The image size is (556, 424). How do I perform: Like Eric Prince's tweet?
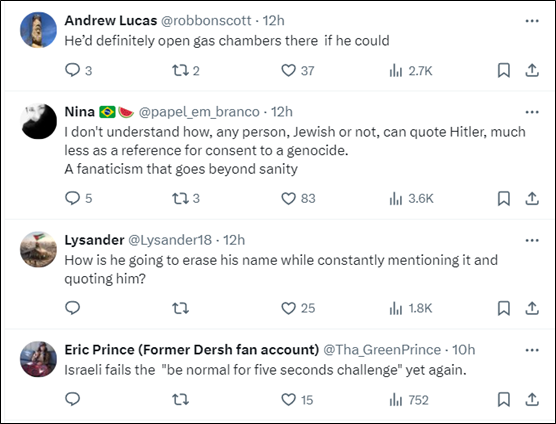coord(288,400)
